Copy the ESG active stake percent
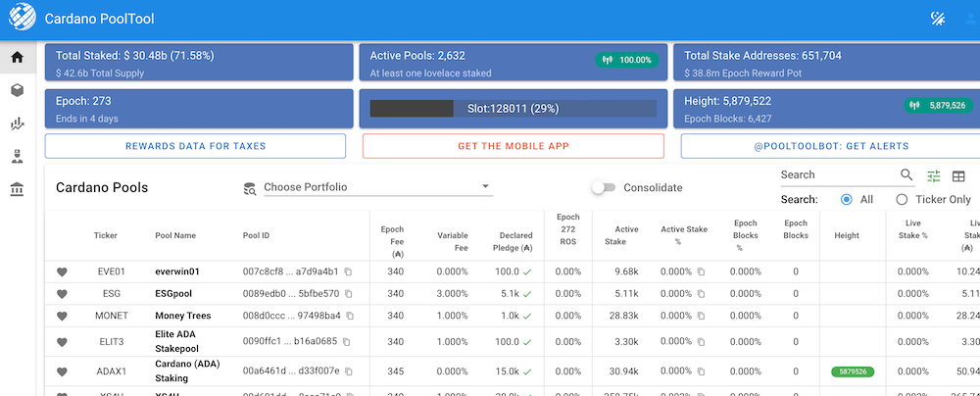 tap(701, 294)
